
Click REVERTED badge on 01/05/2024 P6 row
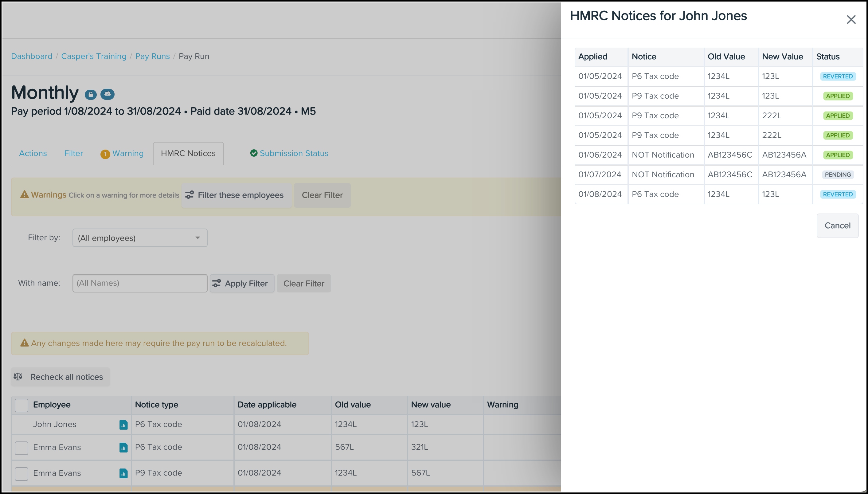838,76
